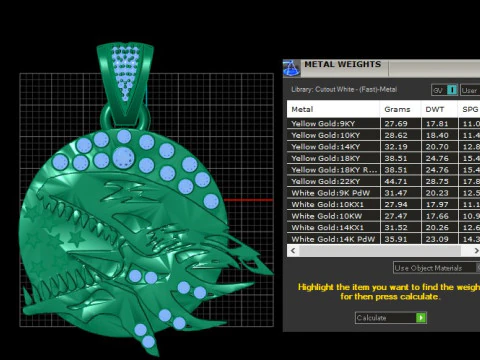
Task: Click the 20.23 DWT value
Action: (437, 193)
